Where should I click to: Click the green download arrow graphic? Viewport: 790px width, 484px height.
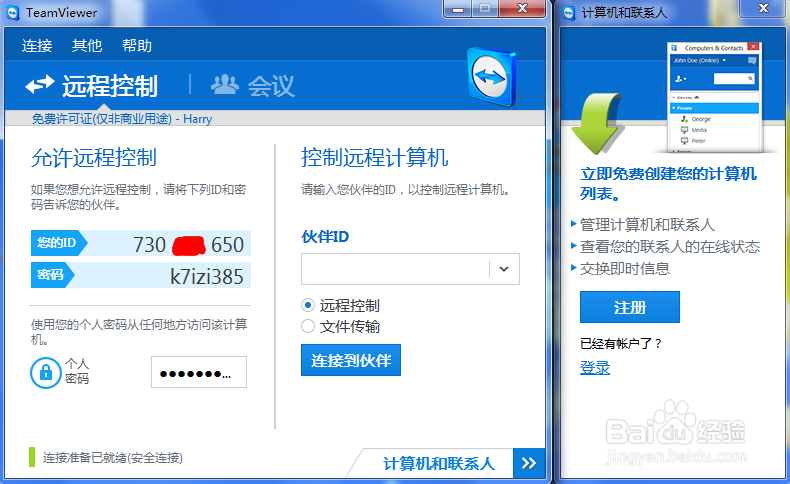pyautogui.click(x=596, y=122)
